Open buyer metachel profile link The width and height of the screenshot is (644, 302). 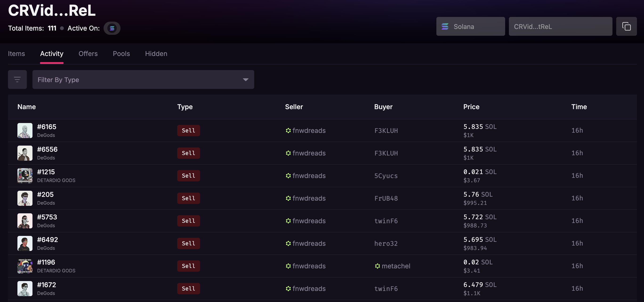point(396,266)
